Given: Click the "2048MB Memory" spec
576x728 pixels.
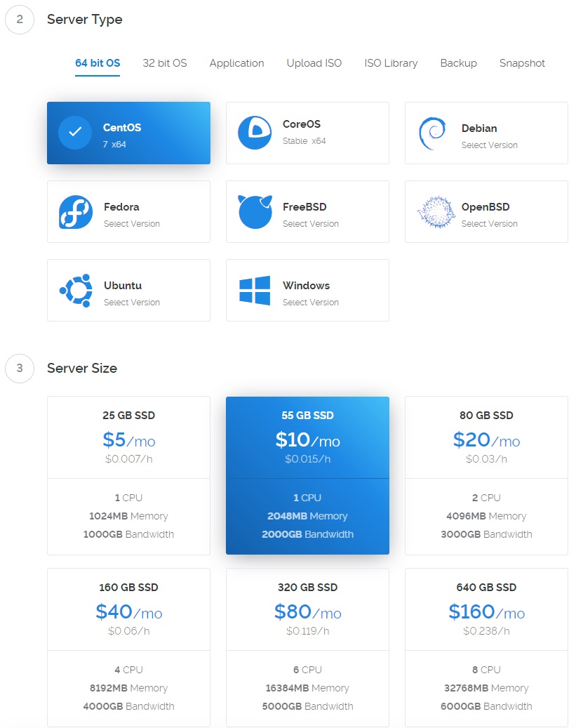Looking at the screenshot, I should pos(307,516).
